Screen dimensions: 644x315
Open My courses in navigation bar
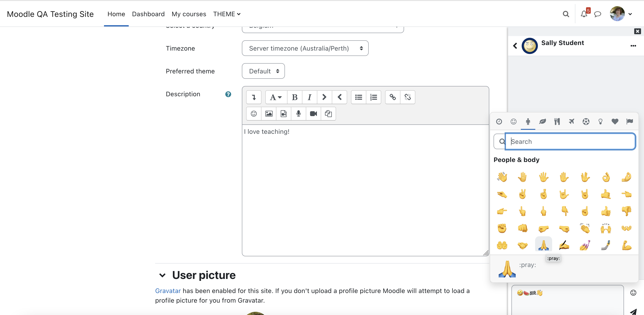coord(189,14)
